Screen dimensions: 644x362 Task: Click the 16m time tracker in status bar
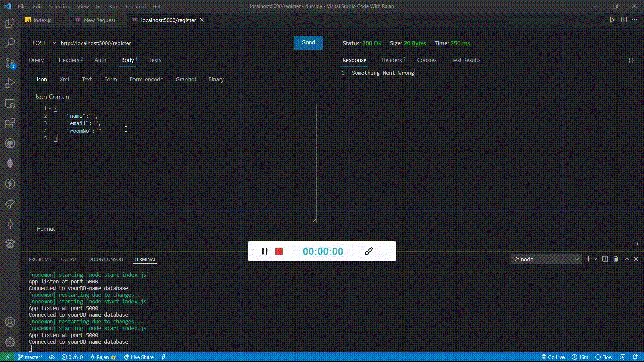580,357
